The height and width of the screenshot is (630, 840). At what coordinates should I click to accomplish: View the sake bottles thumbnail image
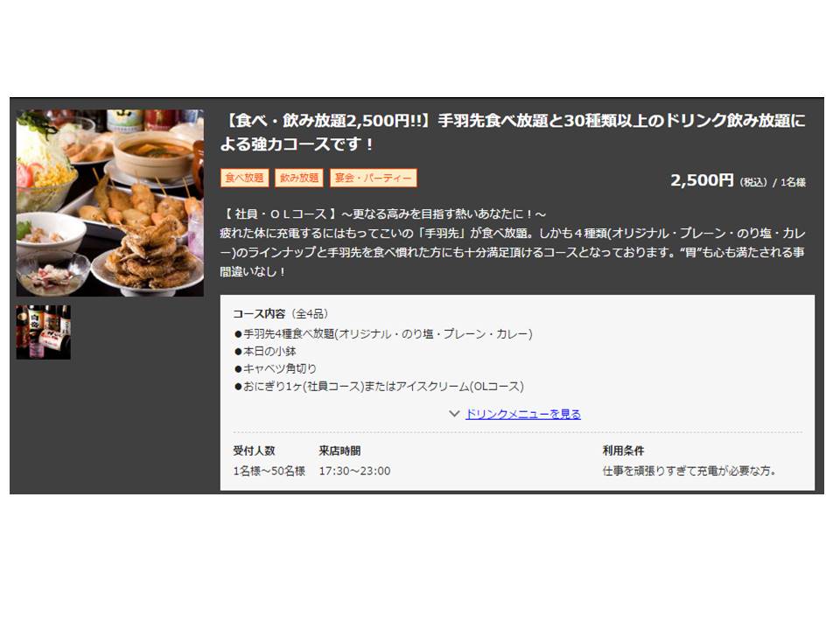pyautogui.click(x=44, y=332)
